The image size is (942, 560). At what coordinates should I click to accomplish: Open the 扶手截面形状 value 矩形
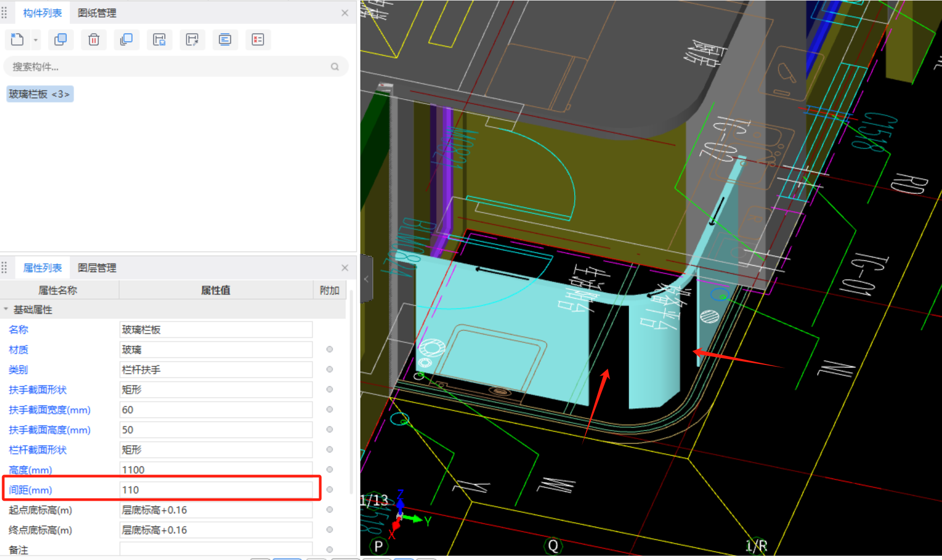click(x=216, y=390)
